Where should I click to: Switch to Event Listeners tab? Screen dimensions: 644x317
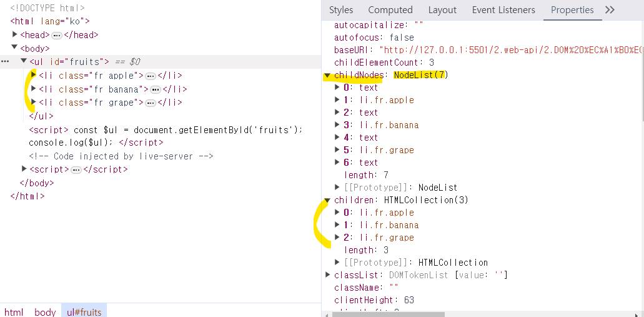(503, 10)
